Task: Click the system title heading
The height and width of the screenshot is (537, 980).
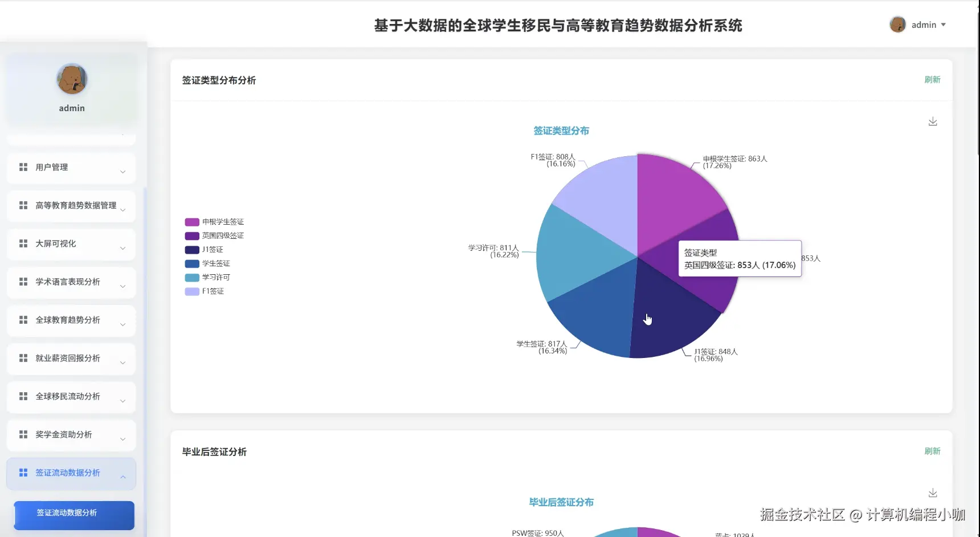Action: 558,26
